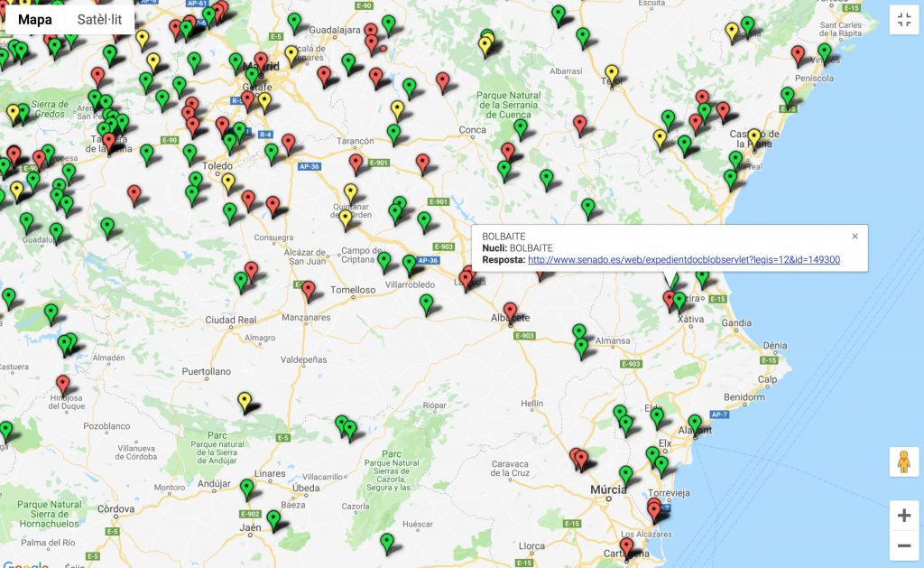Click the red marker on Cartagena

pos(626,545)
